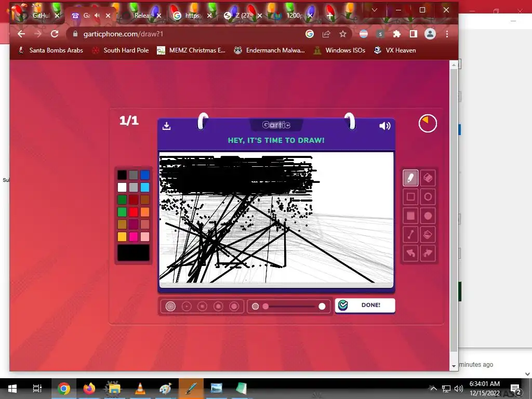Reload the garticphone page
Image resolution: width=532 pixels, height=399 pixels.
coord(55,34)
